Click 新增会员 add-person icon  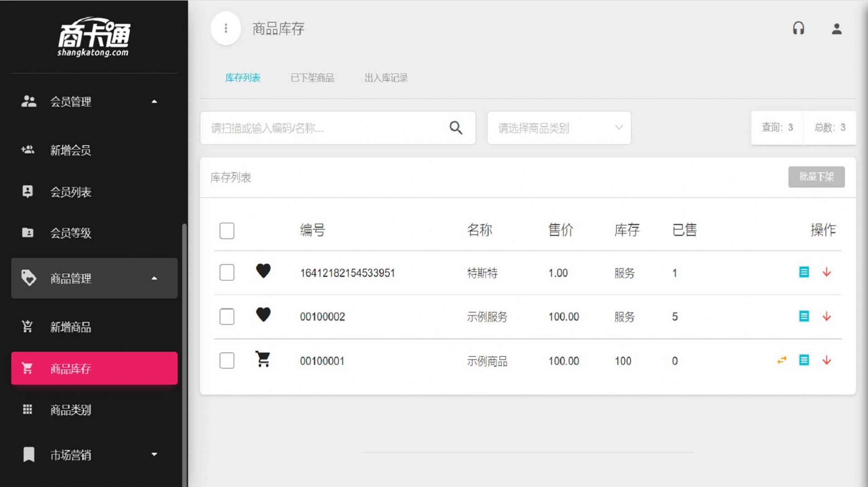(28, 149)
